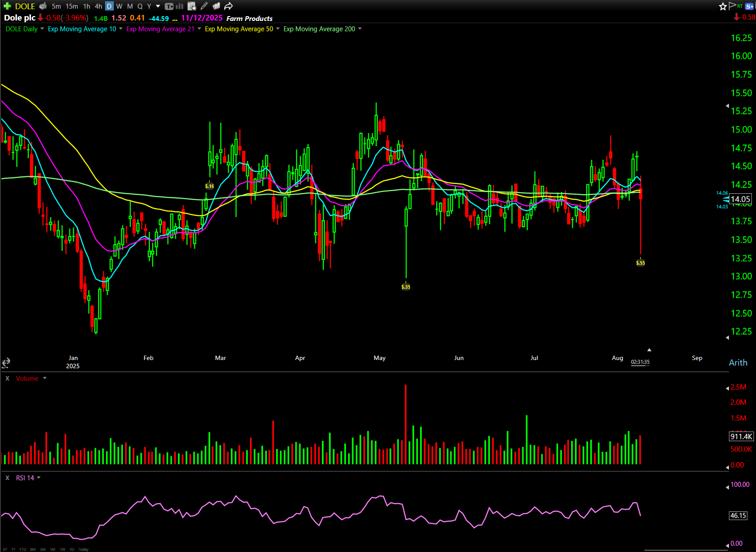Click the green plus add-symbol icon
This screenshot has width=756, height=552.
pyautogui.click(x=7, y=6)
